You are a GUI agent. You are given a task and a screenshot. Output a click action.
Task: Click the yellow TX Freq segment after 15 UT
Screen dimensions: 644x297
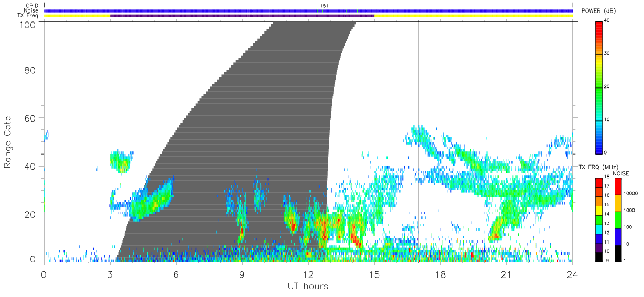click(x=474, y=16)
